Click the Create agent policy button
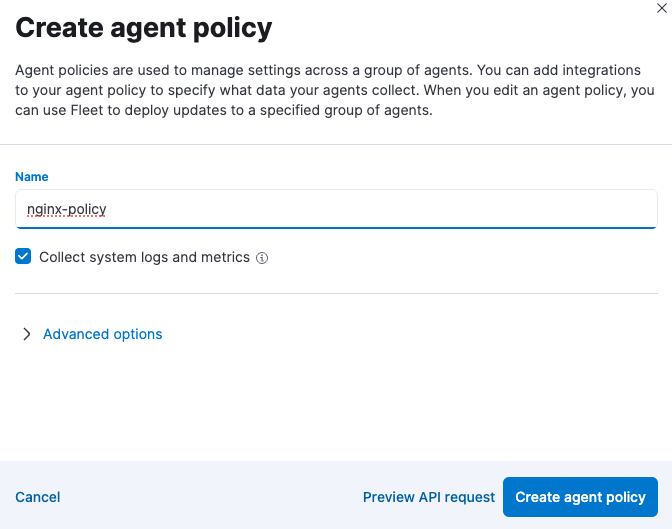672x529 pixels. [x=580, y=497]
